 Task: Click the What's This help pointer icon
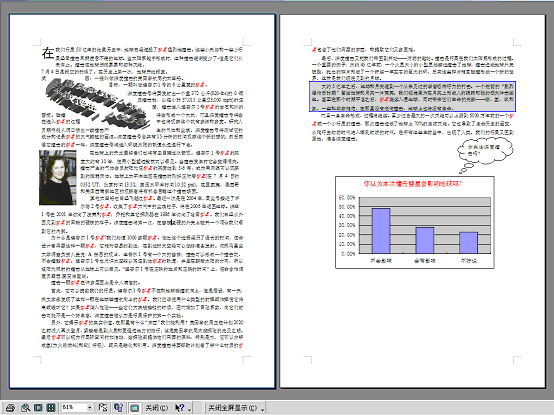click(x=179, y=408)
